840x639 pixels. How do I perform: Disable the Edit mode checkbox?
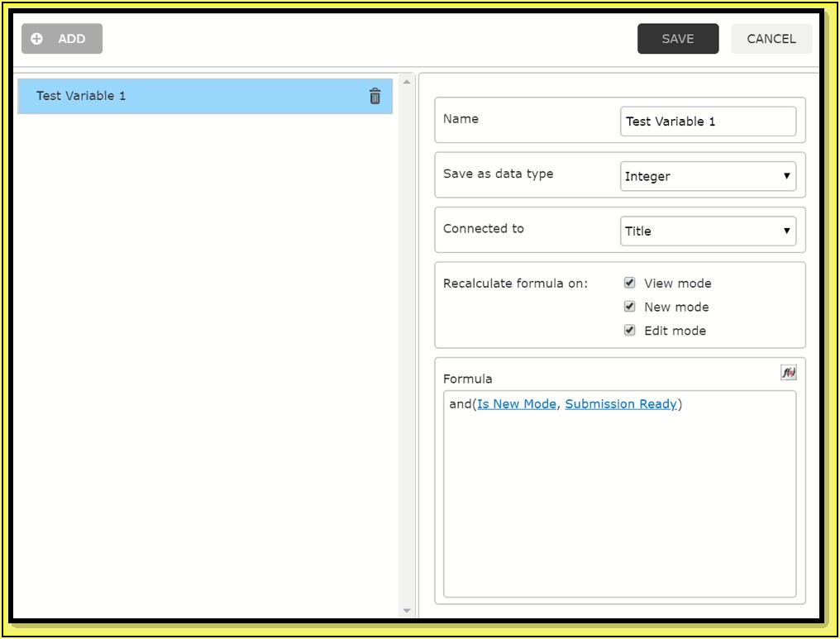click(x=629, y=331)
